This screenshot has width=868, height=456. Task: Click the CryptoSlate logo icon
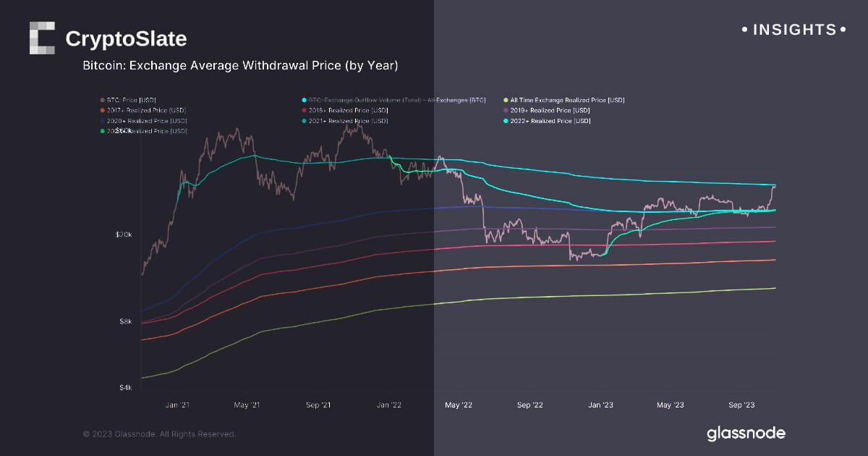(42, 38)
